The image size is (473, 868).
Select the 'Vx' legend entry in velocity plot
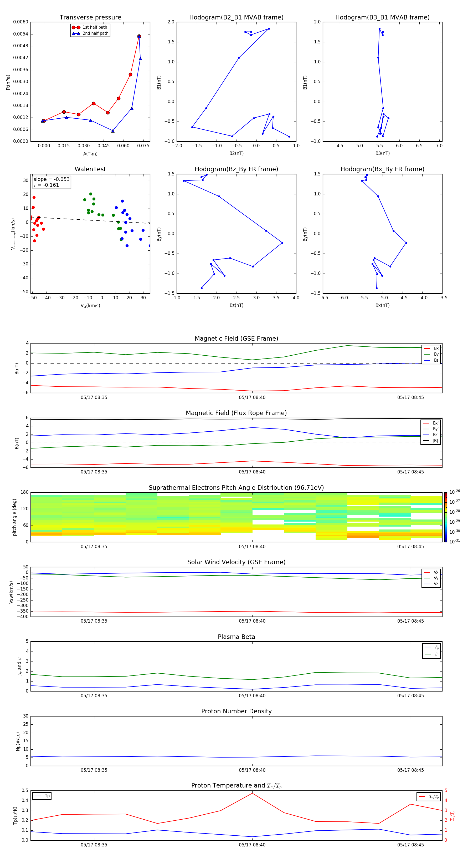[431, 572]
